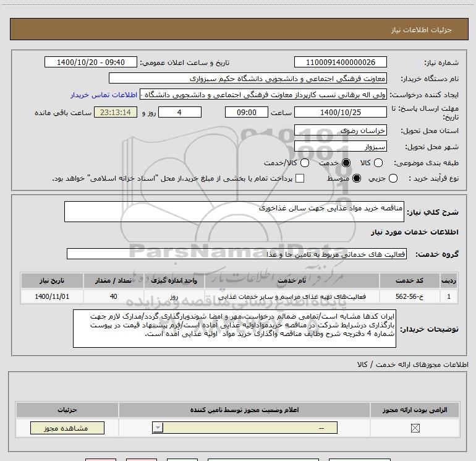This screenshot has height=461, width=476.
Task: Open the license status dropdown arrow
Action: [158, 428]
